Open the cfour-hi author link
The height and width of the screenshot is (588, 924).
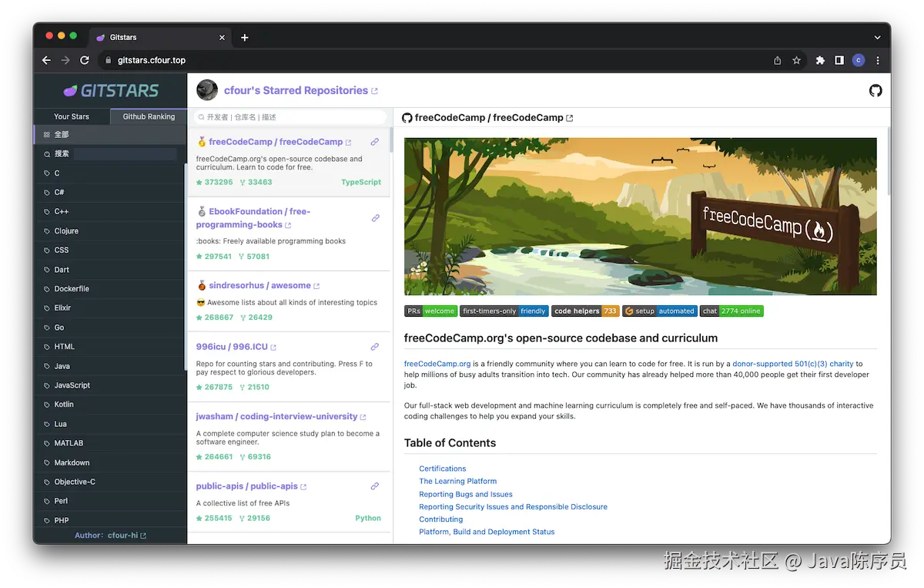click(x=126, y=536)
